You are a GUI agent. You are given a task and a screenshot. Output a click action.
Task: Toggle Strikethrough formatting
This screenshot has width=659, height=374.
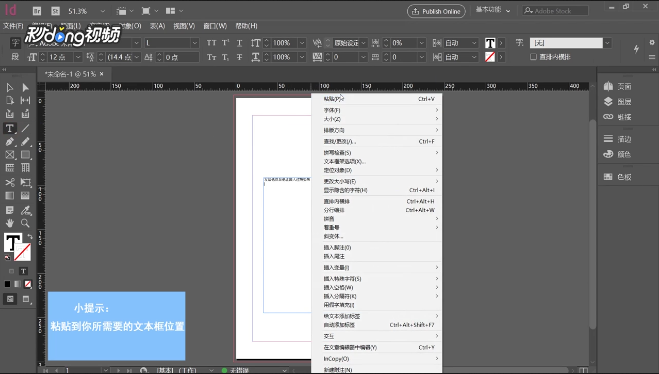(x=239, y=57)
